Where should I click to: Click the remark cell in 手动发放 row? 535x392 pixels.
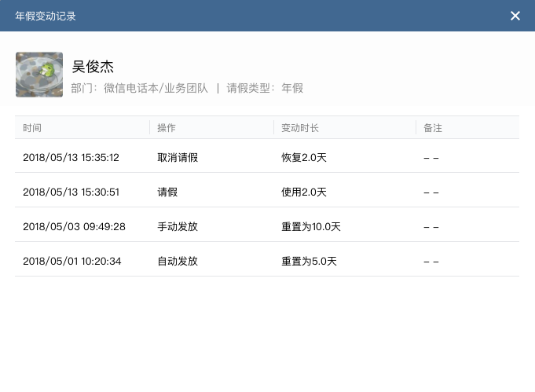click(x=431, y=227)
